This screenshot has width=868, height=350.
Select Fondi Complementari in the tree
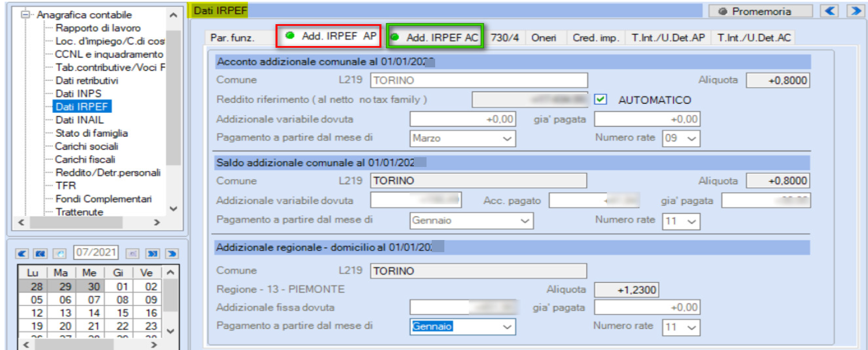coord(104,199)
